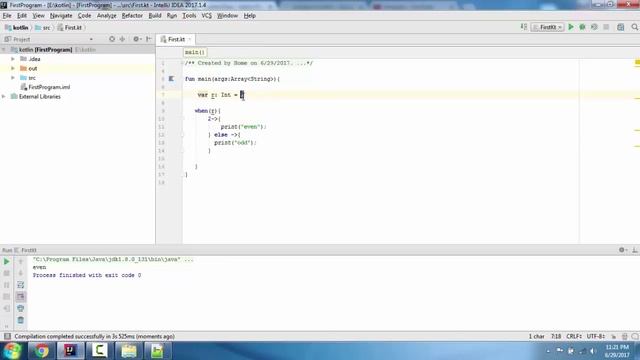
Task: Open Project Structure from the toolbar
Action: (620, 27)
